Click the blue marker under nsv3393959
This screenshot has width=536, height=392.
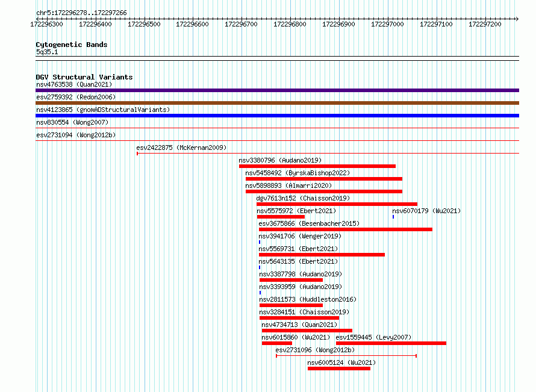pos(260,293)
